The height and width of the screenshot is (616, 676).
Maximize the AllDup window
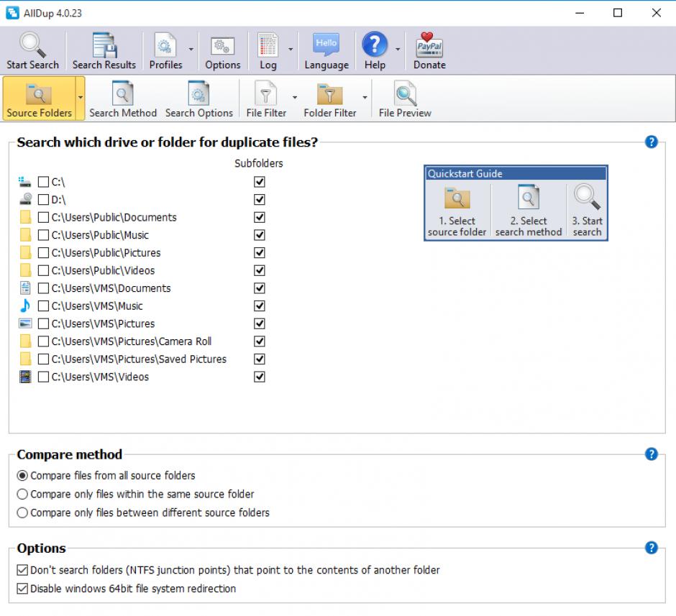pyautogui.click(x=617, y=13)
